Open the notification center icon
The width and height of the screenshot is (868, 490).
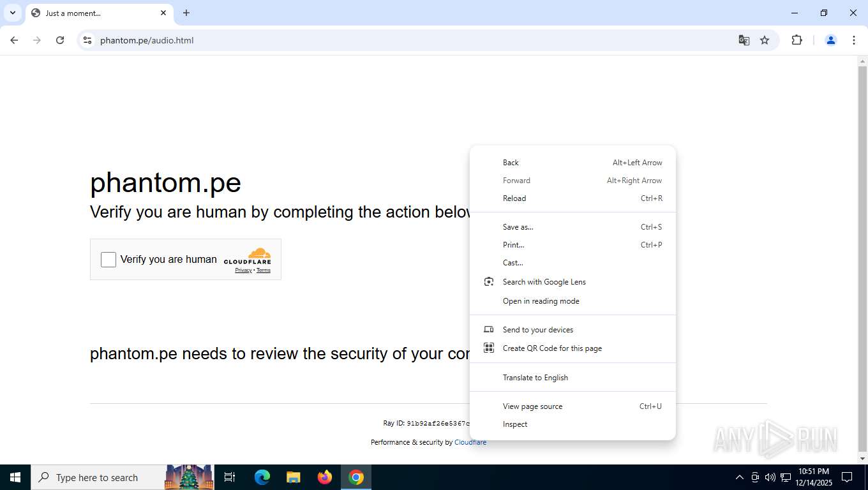(847, 477)
